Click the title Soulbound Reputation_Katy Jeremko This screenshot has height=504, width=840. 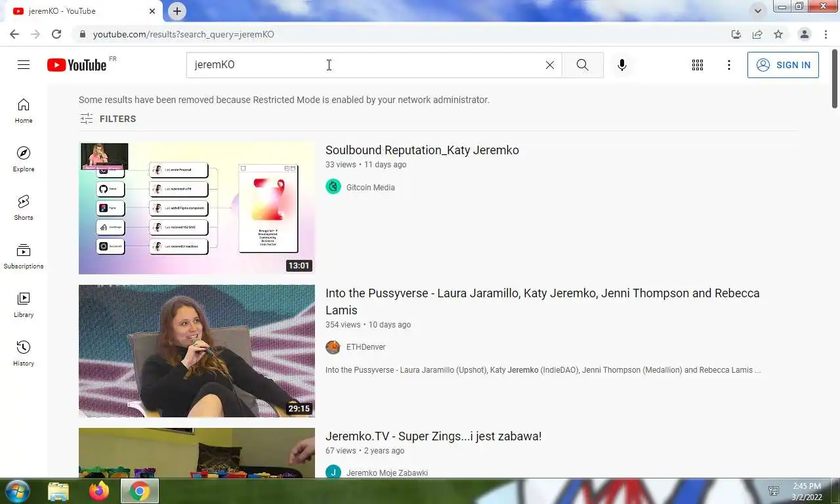pos(422,150)
